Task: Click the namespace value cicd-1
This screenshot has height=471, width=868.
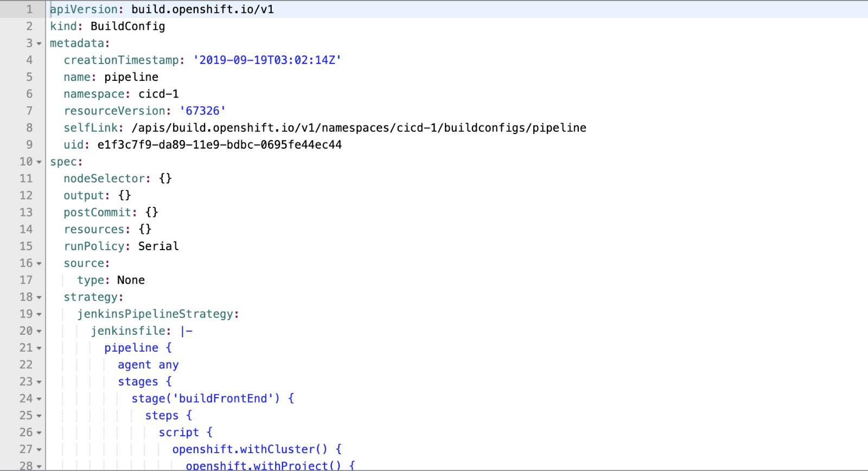Action: tap(158, 94)
